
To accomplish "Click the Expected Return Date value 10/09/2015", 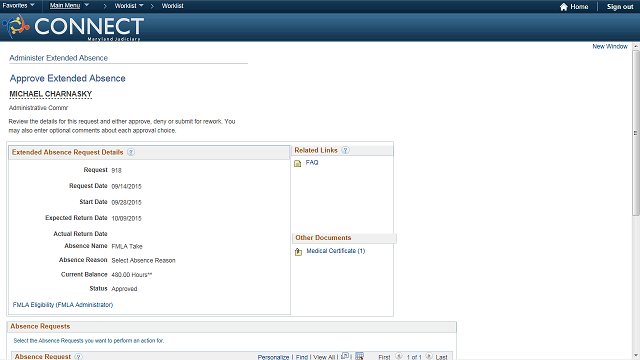I will point(126,218).
